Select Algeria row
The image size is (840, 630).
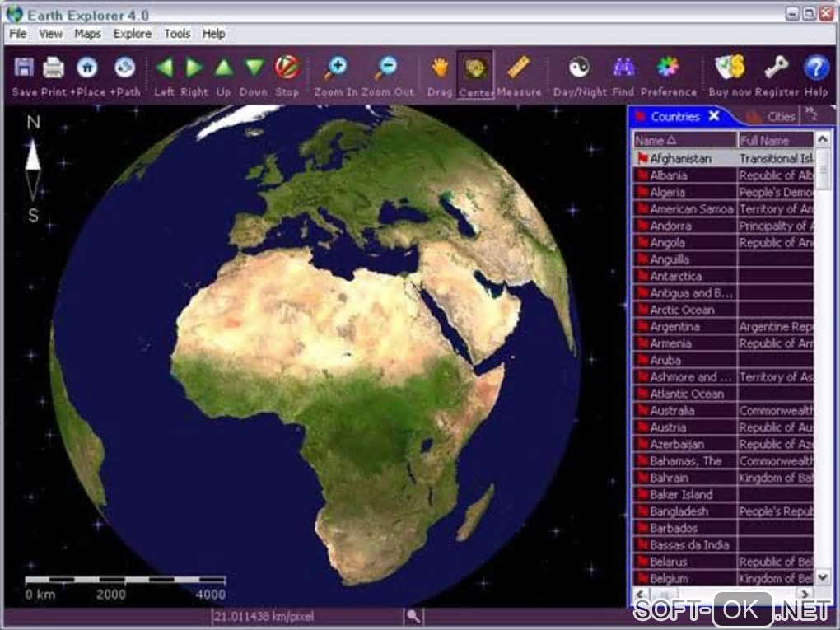(723, 193)
